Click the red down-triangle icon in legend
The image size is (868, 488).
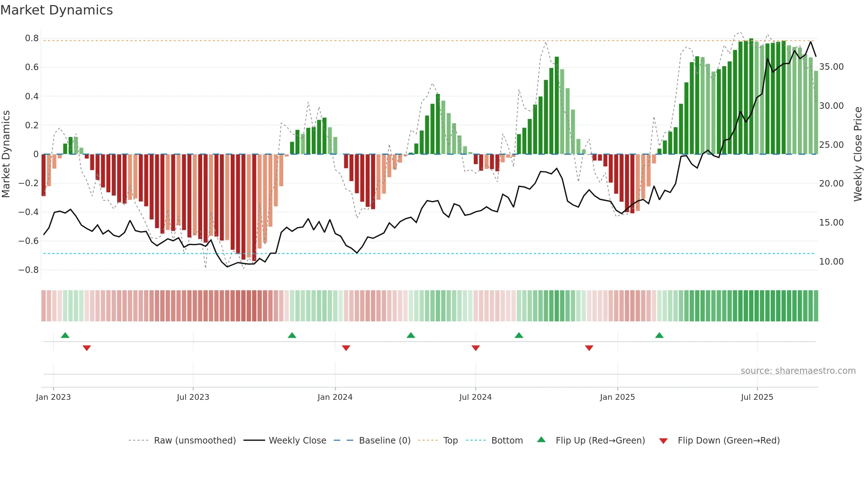pos(663,441)
